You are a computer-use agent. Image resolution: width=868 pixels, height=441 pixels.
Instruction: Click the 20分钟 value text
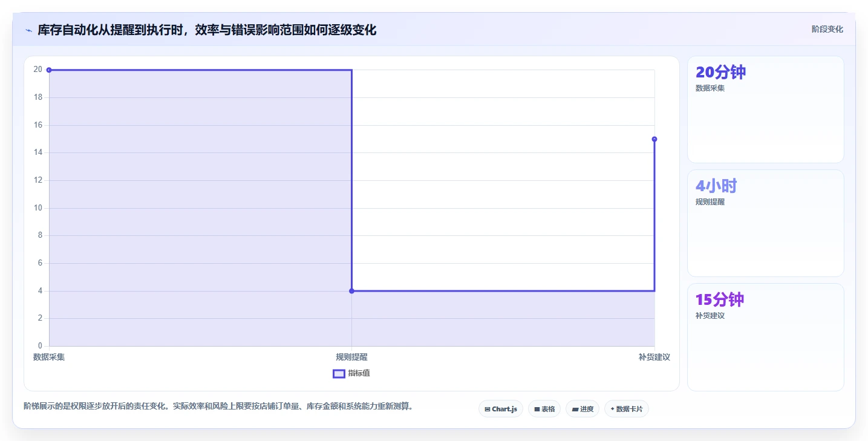tap(720, 73)
